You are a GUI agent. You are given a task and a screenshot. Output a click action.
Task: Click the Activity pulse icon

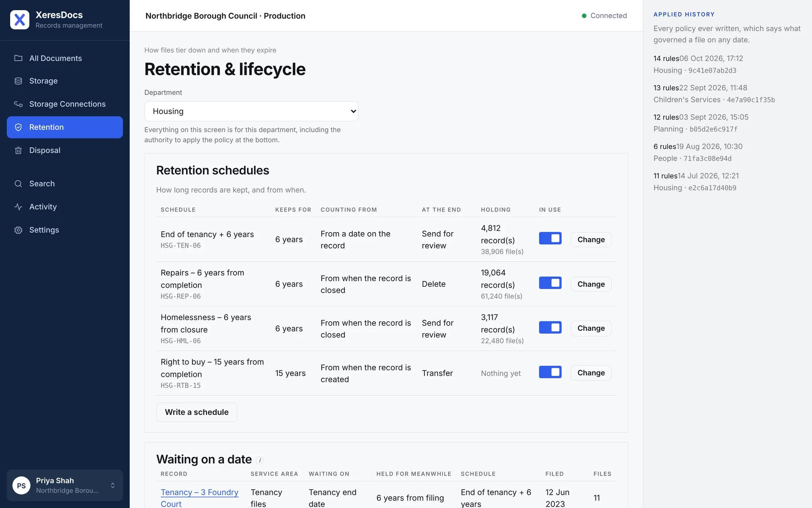(18, 207)
